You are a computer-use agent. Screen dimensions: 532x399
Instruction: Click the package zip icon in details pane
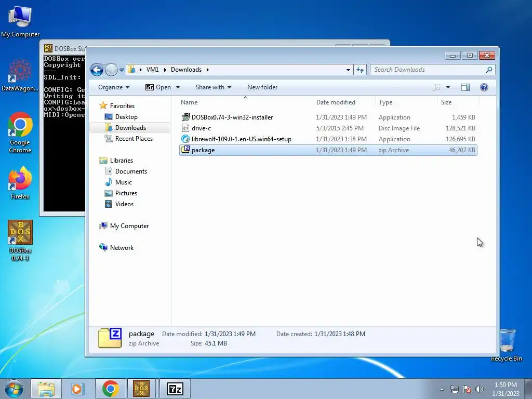[x=110, y=338]
